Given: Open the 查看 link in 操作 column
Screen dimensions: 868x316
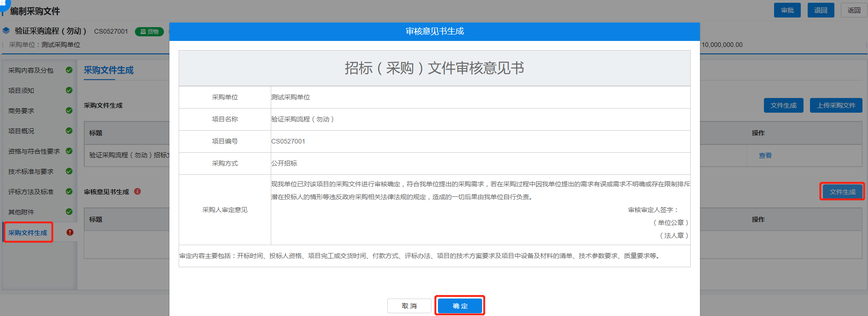Looking at the screenshot, I should click(x=765, y=155).
